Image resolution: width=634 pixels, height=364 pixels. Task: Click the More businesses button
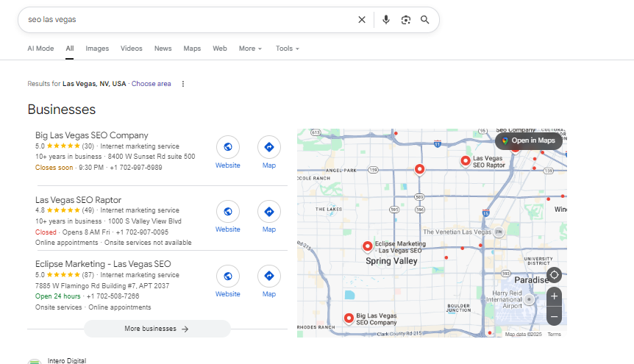(157, 329)
